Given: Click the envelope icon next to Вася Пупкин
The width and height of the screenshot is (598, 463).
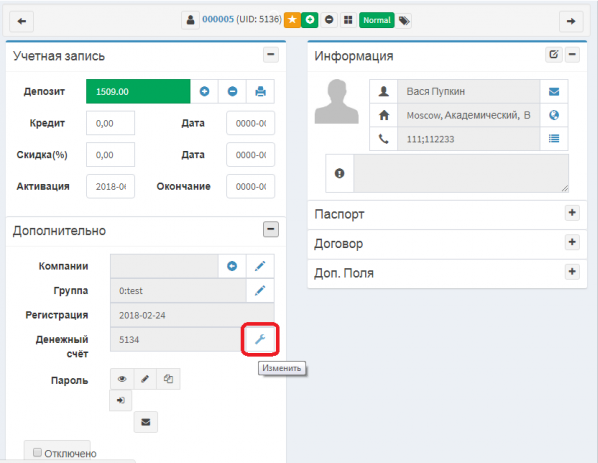Looking at the screenshot, I should tap(554, 92).
